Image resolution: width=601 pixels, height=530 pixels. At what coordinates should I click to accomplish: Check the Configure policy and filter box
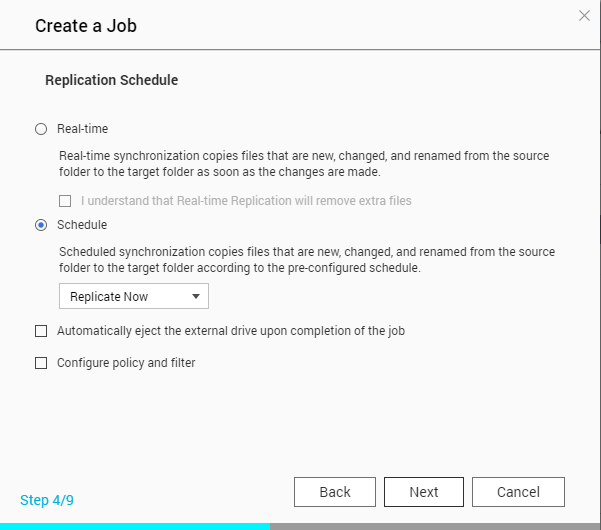pyautogui.click(x=41, y=363)
